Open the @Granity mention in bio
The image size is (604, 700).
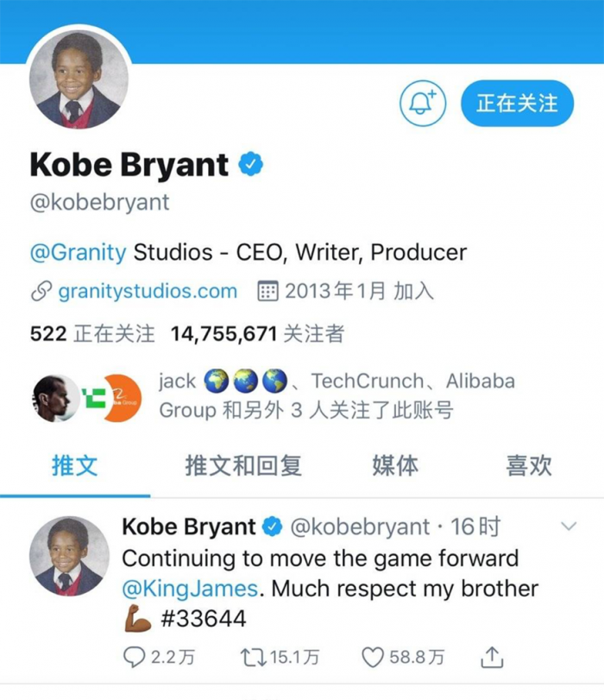point(79,253)
